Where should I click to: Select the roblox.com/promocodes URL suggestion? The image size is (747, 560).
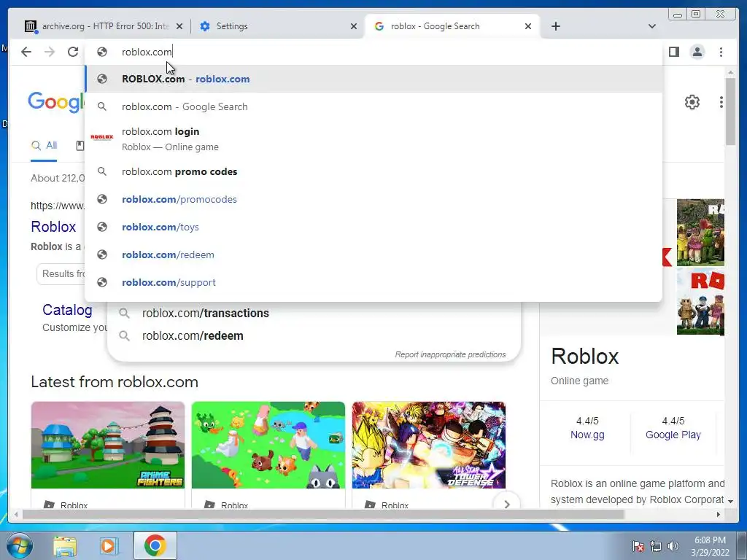pyautogui.click(x=374, y=199)
